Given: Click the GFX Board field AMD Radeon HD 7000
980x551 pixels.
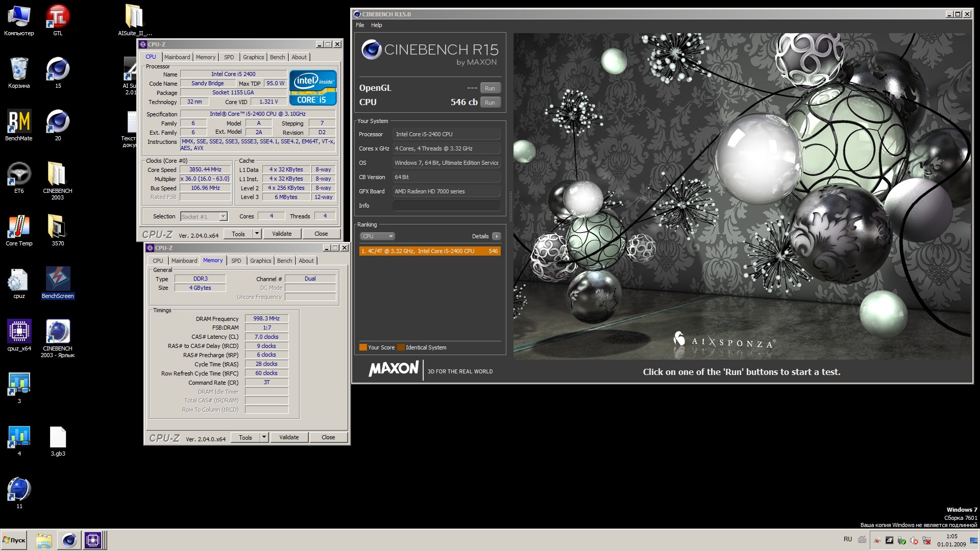Looking at the screenshot, I should 446,191.
